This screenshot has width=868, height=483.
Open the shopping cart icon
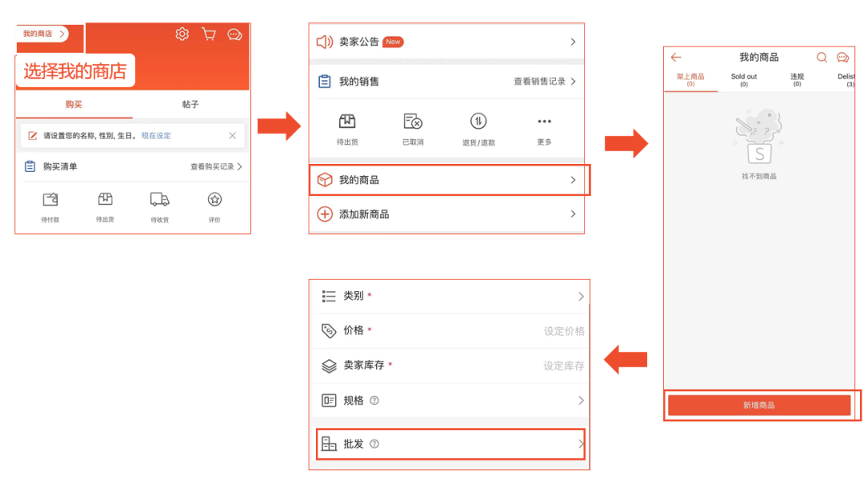coord(209,34)
